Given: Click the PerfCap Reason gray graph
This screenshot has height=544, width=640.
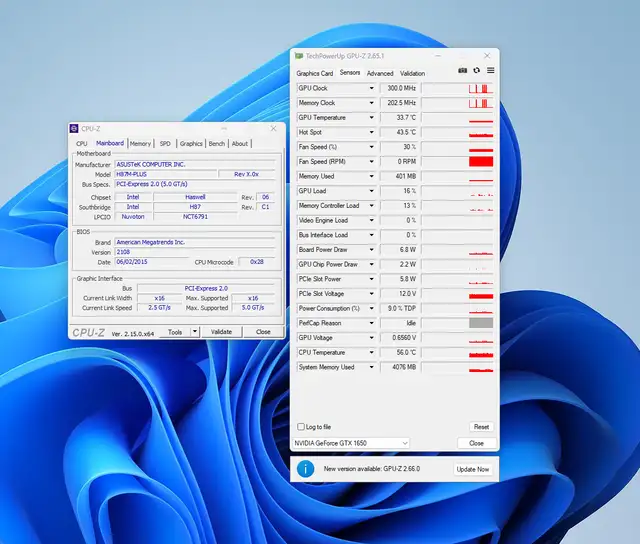Looking at the screenshot, I should pyautogui.click(x=481, y=323).
